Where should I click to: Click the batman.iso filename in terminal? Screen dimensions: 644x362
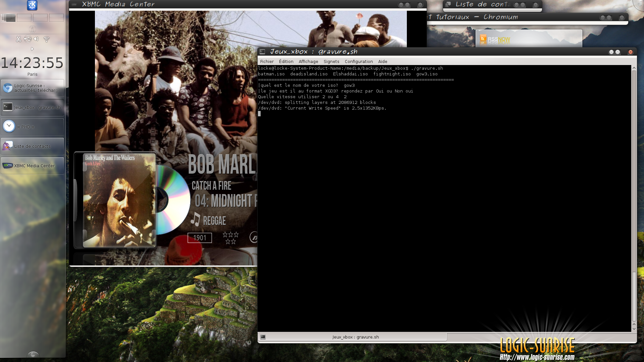271,74
